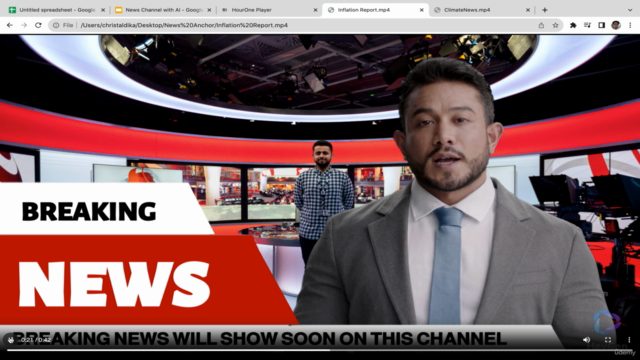This screenshot has height=360, width=640.
Task: Share this page via the share icon
Action: point(541,25)
